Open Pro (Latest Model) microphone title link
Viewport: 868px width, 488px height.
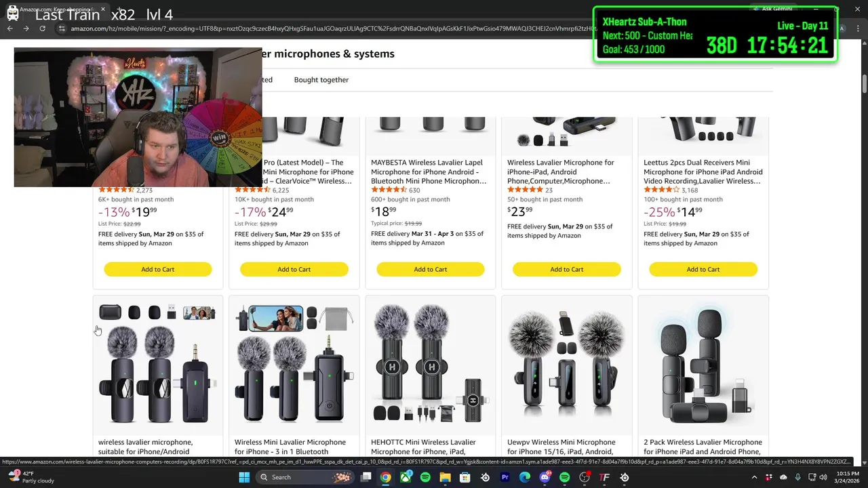pos(309,171)
